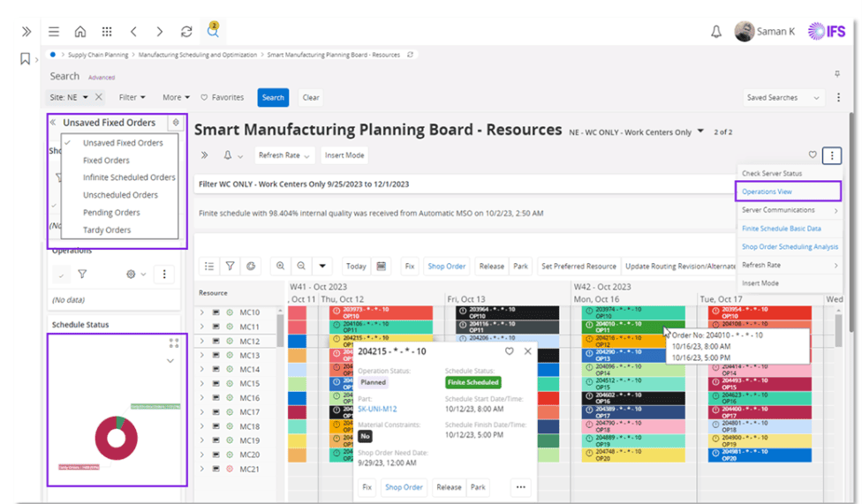Open the SK-UNI-M12 part link
The height and width of the screenshot is (504, 862).
(x=377, y=410)
